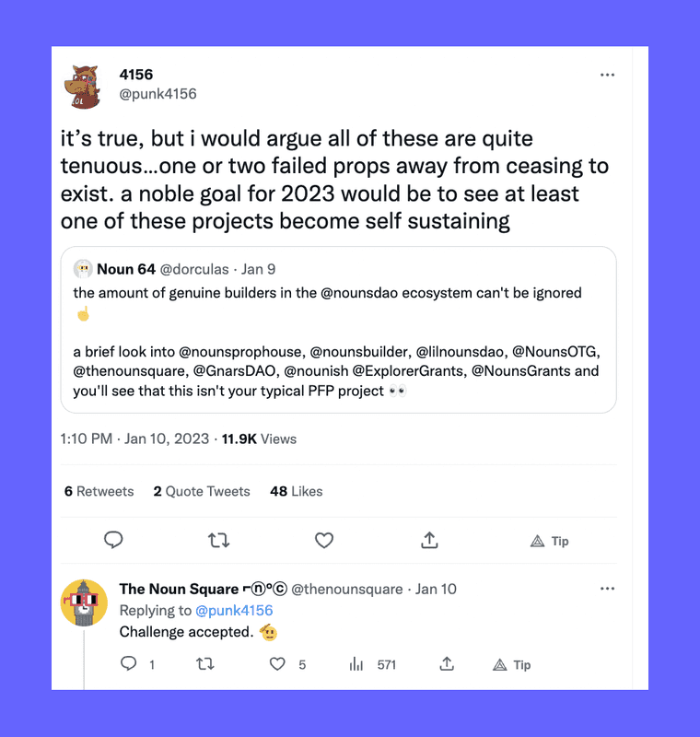Open the 2 Quote Tweets list
The image size is (700, 737).
click(202, 491)
